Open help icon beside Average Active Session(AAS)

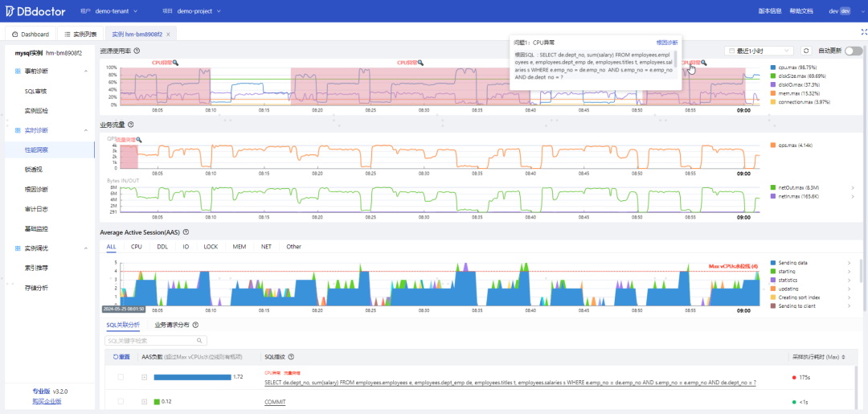[186, 232]
